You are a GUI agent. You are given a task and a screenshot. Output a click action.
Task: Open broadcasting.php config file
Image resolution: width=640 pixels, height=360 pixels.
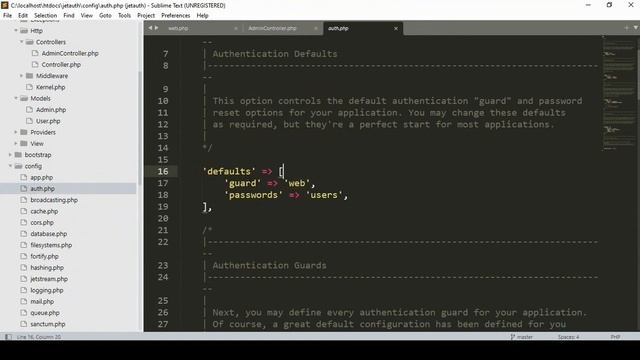click(54, 200)
